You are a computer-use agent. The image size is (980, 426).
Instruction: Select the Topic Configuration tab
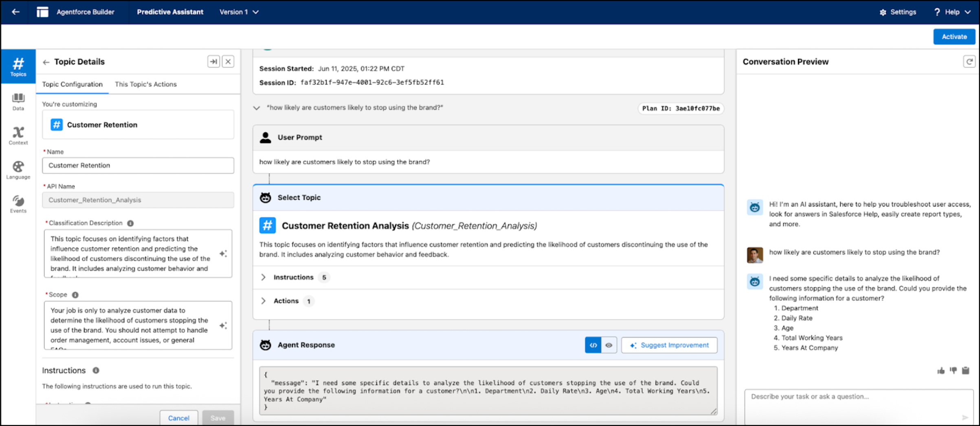coord(73,84)
